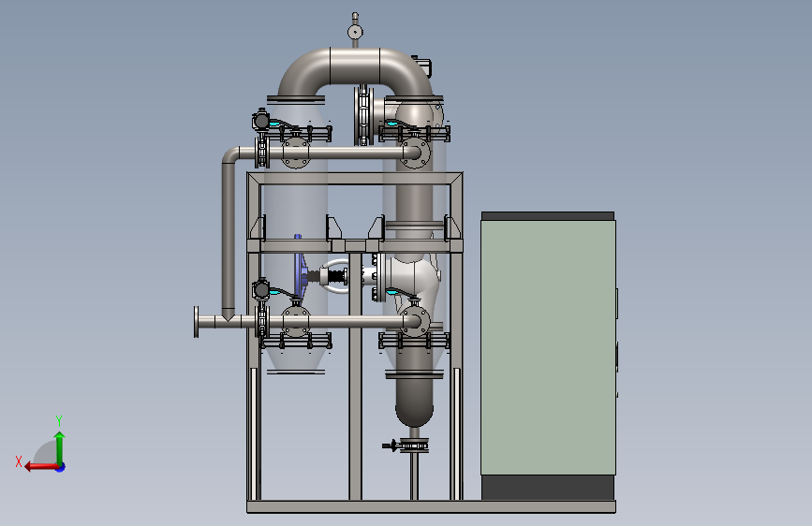Screen dimensions: 812x526
Task: Select the tall vertical pipe on the left side
Action: (228, 236)
